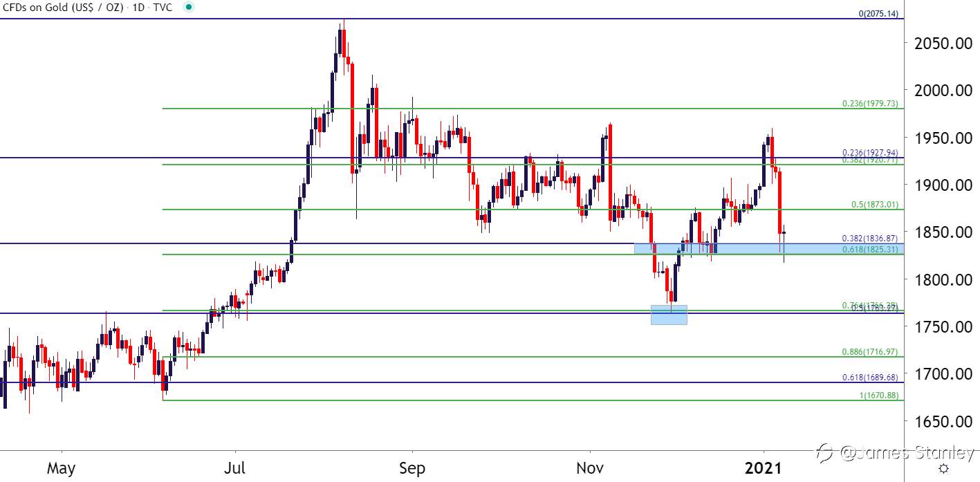Click the 1750.00 price axis label
The image size is (980, 482).
tap(943, 326)
